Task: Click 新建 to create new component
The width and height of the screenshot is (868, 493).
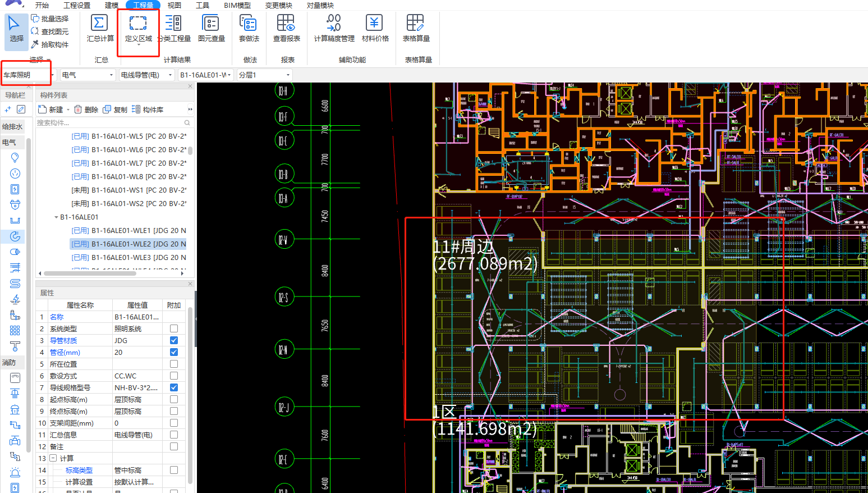Action: pyautogui.click(x=50, y=109)
